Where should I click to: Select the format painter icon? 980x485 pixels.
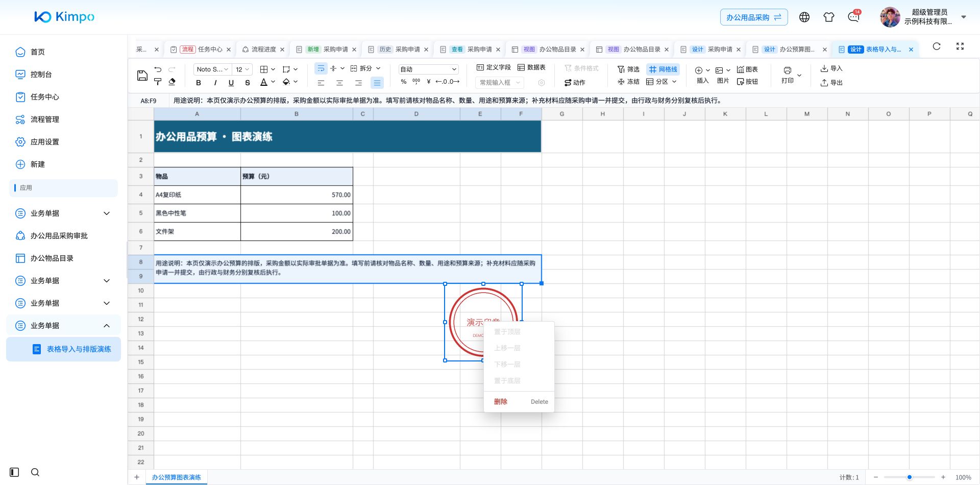tap(158, 82)
